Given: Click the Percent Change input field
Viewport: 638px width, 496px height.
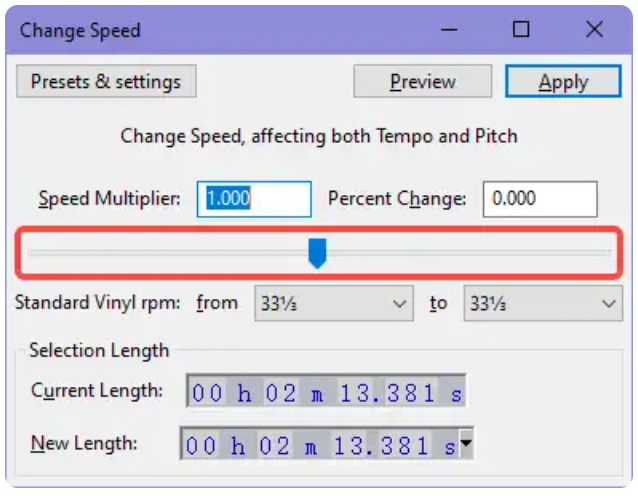Looking at the screenshot, I should coord(540,199).
